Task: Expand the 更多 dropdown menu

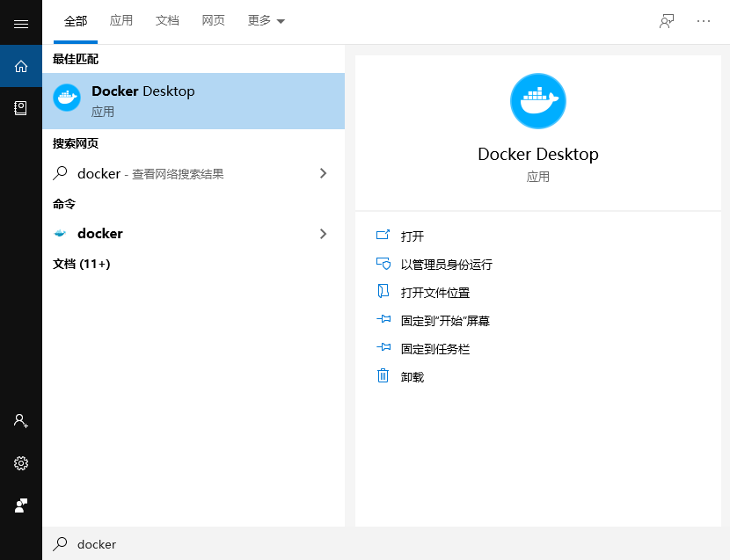Action: (266, 19)
